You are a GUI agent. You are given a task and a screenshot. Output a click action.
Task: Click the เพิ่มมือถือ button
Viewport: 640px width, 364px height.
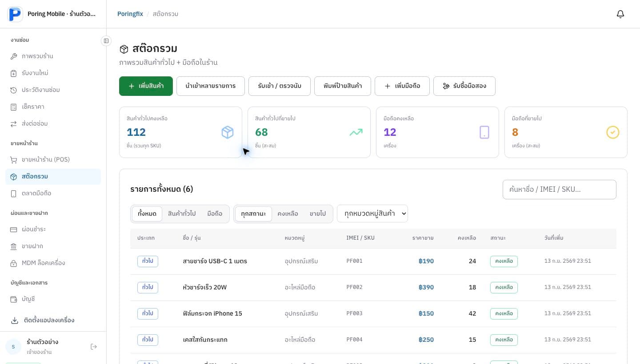pyautogui.click(x=402, y=86)
